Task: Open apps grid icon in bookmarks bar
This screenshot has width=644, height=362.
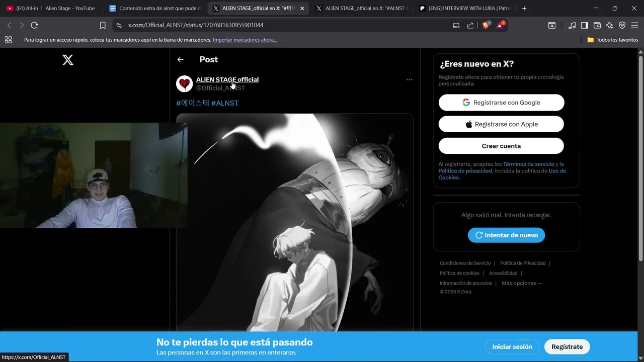Action: pos(8,40)
